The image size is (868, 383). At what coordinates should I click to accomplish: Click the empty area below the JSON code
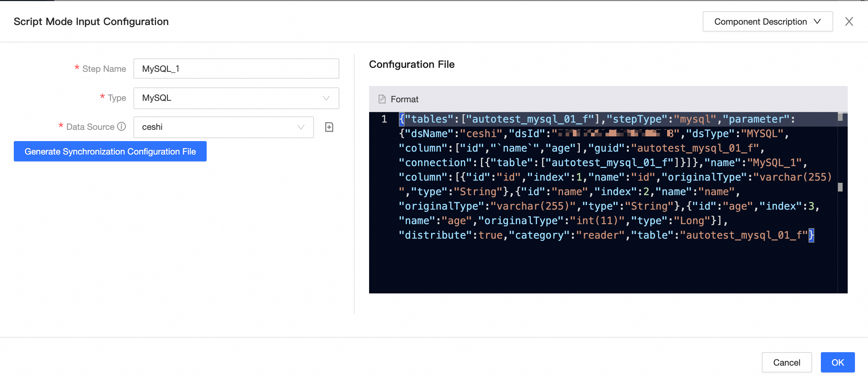602,268
